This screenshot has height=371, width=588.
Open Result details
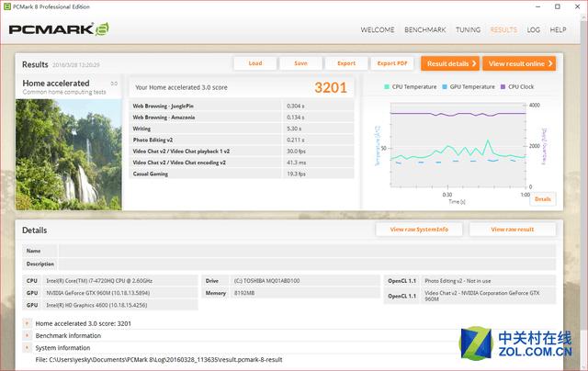[x=451, y=63]
